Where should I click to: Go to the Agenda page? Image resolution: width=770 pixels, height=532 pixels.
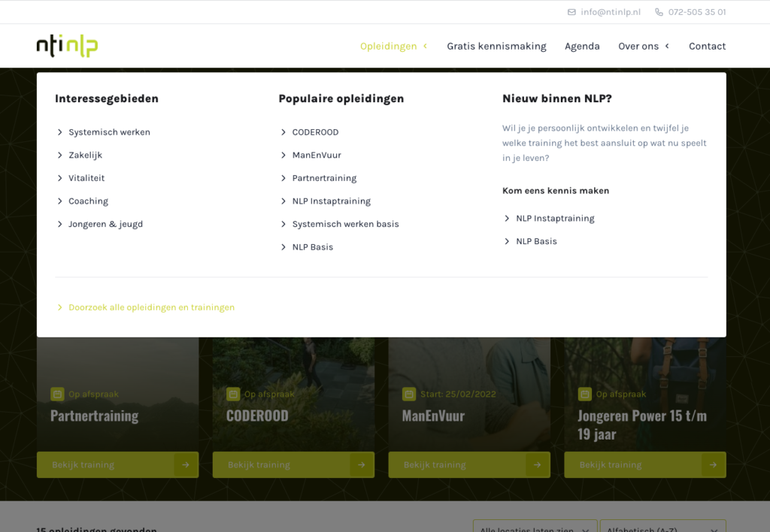click(582, 46)
